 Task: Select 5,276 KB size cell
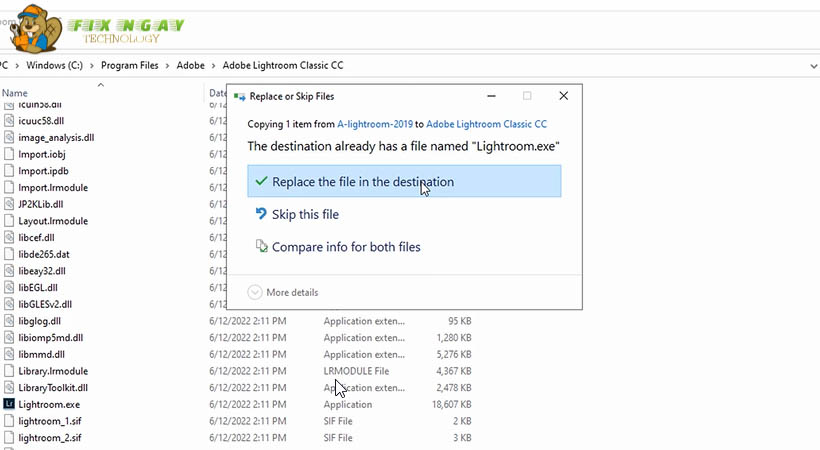coord(454,354)
